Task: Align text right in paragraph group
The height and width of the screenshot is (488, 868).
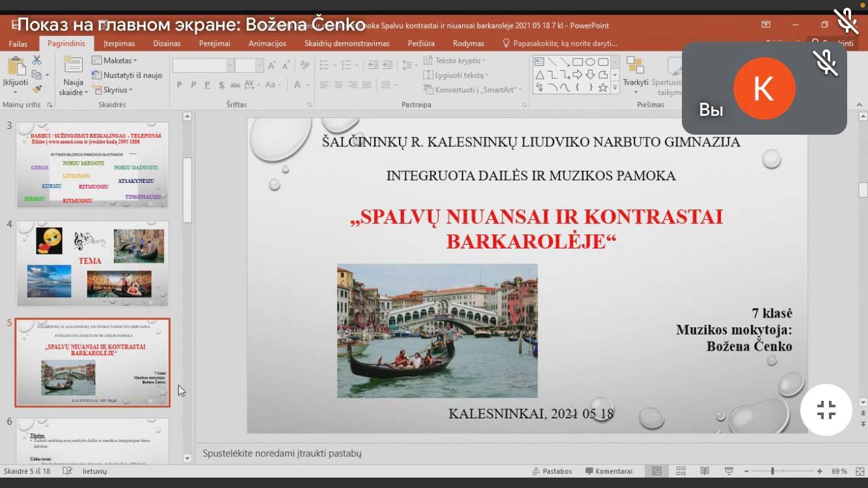Action: point(353,85)
